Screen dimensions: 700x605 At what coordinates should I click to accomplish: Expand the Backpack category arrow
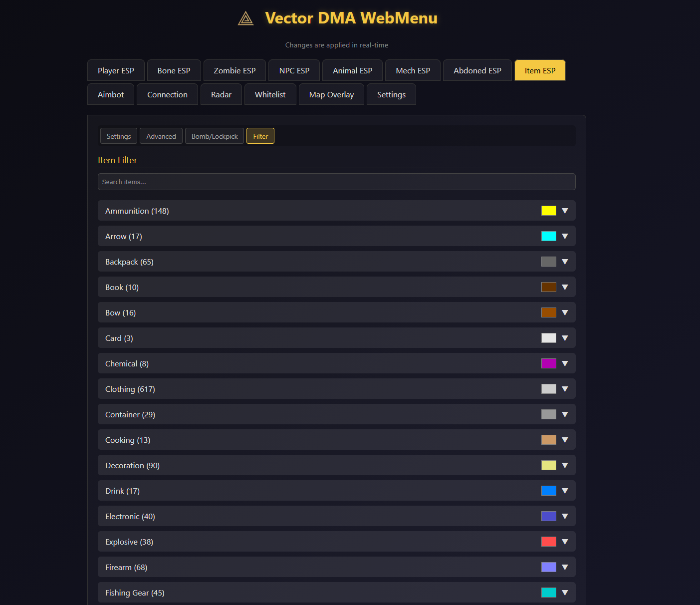tap(565, 262)
